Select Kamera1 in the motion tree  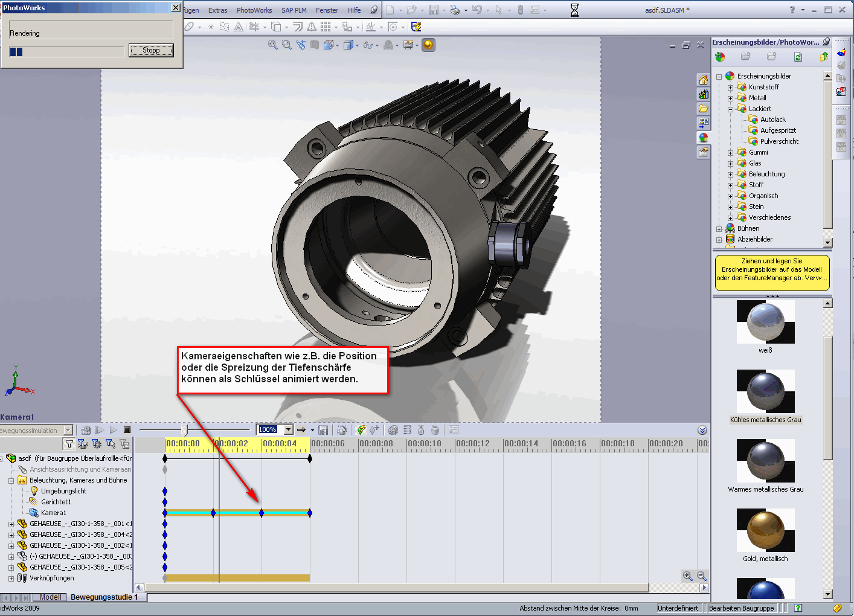tap(53, 513)
